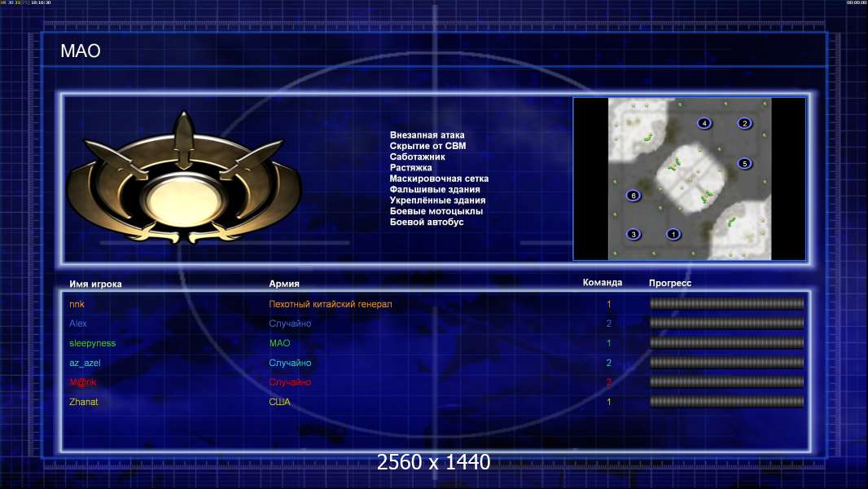Viewport: 868px width, 489px height.
Task: Click player name az_azel
Action: [85, 363]
